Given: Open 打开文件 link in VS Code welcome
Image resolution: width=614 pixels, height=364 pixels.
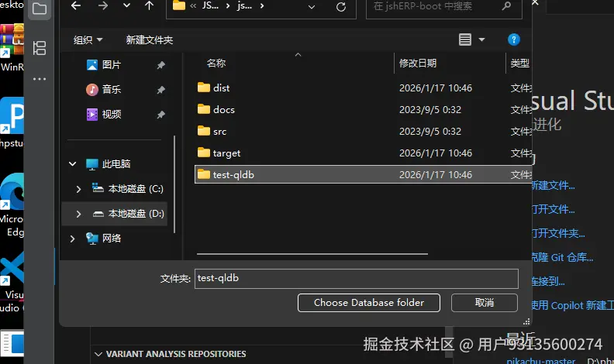Looking at the screenshot, I should (553, 209).
